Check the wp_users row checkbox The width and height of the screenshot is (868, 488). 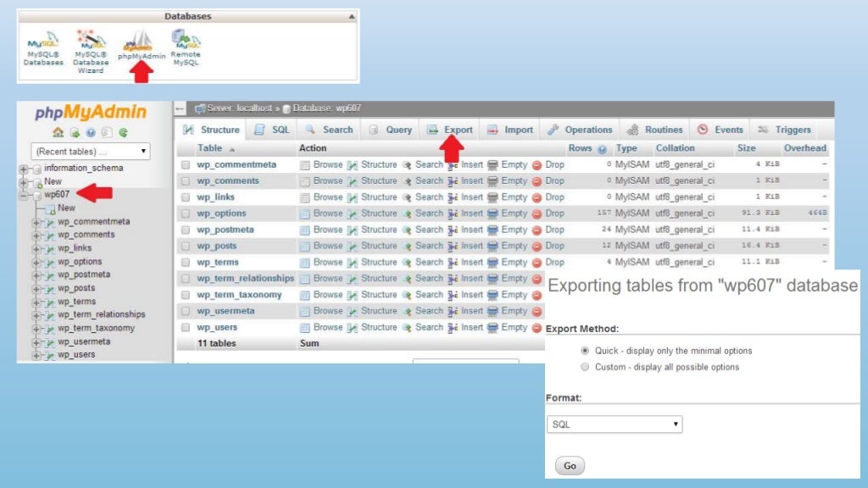(x=186, y=328)
